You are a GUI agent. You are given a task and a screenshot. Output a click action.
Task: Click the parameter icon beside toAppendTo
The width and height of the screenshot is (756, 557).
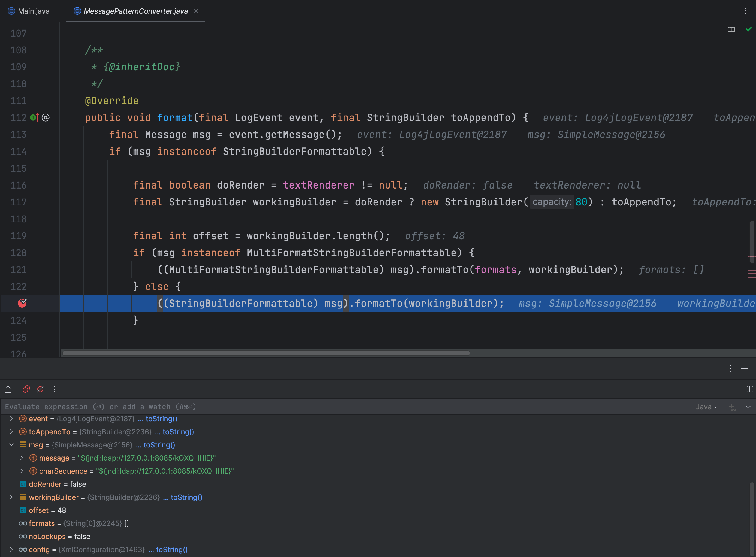click(x=23, y=432)
